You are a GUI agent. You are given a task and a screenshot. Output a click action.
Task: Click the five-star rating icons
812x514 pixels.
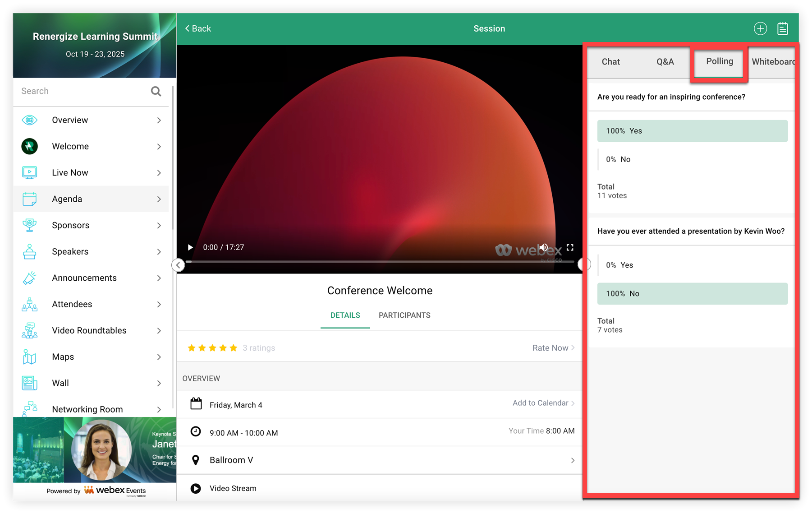click(x=212, y=348)
